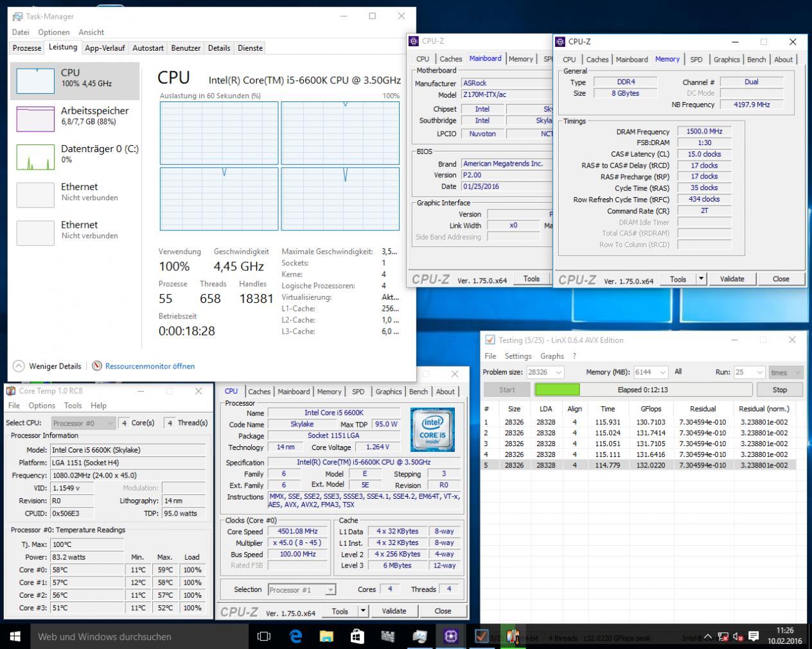
Task: Switch to Core Temp via its taskbar icon
Action: point(512,636)
